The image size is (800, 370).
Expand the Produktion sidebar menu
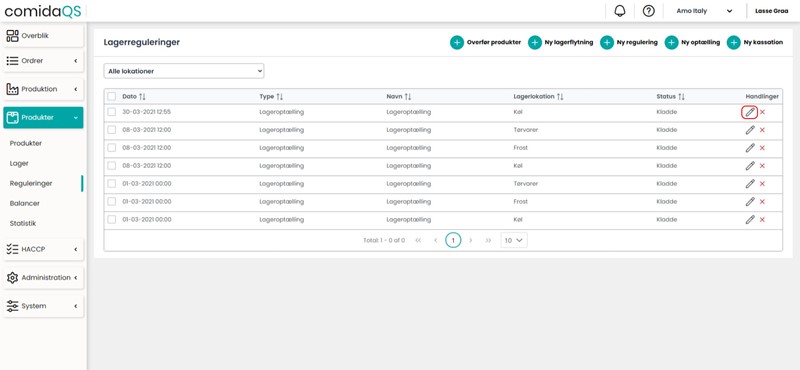pyautogui.click(x=43, y=89)
